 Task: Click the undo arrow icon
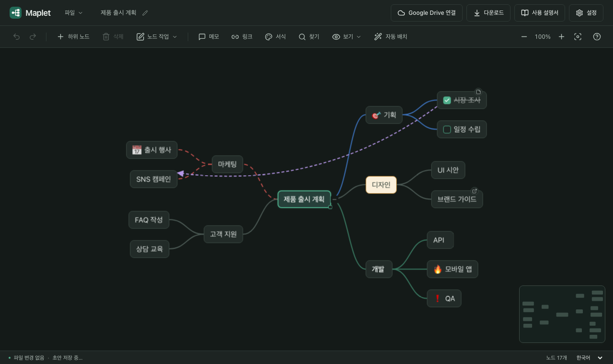pyautogui.click(x=17, y=37)
